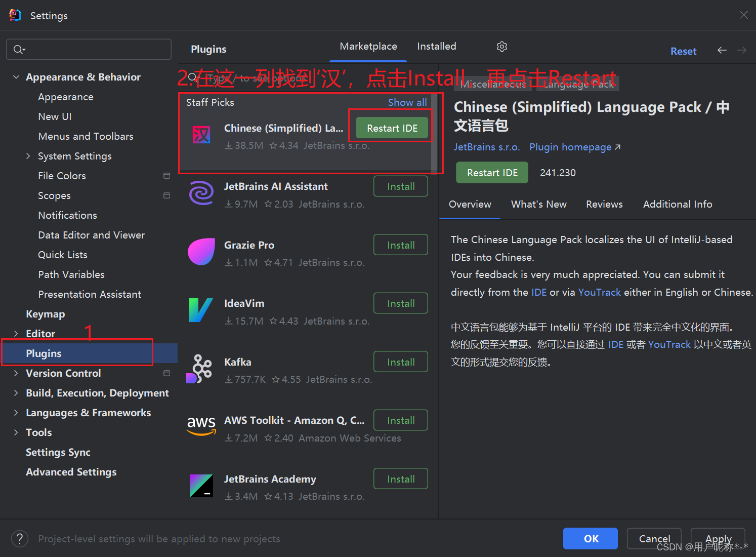756x557 pixels.
Task: Open the Plugin homepage link
Action: point(575,147)
